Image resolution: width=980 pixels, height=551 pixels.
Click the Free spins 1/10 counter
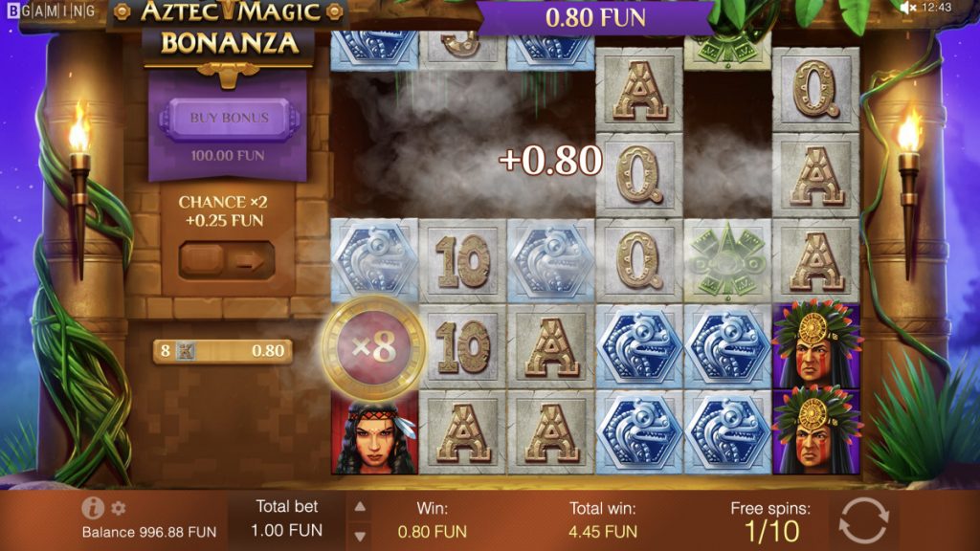click(x=770, y=521)
